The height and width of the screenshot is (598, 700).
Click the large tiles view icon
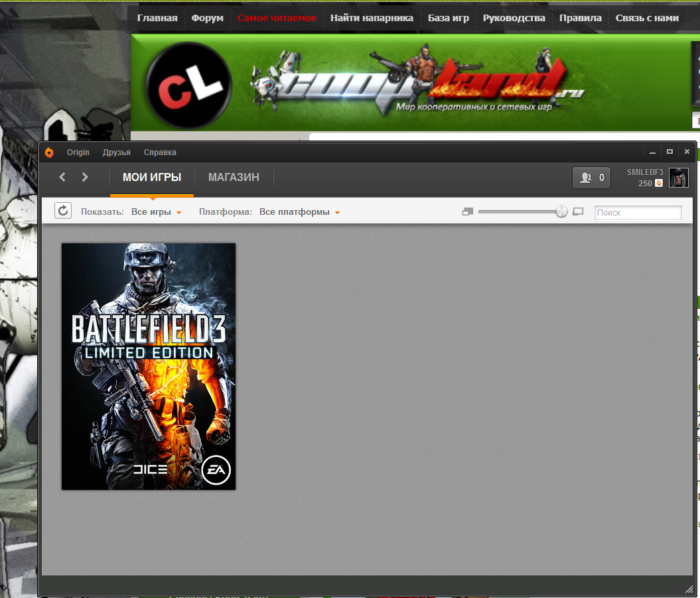pyautogui.click(x=578, y=211)
